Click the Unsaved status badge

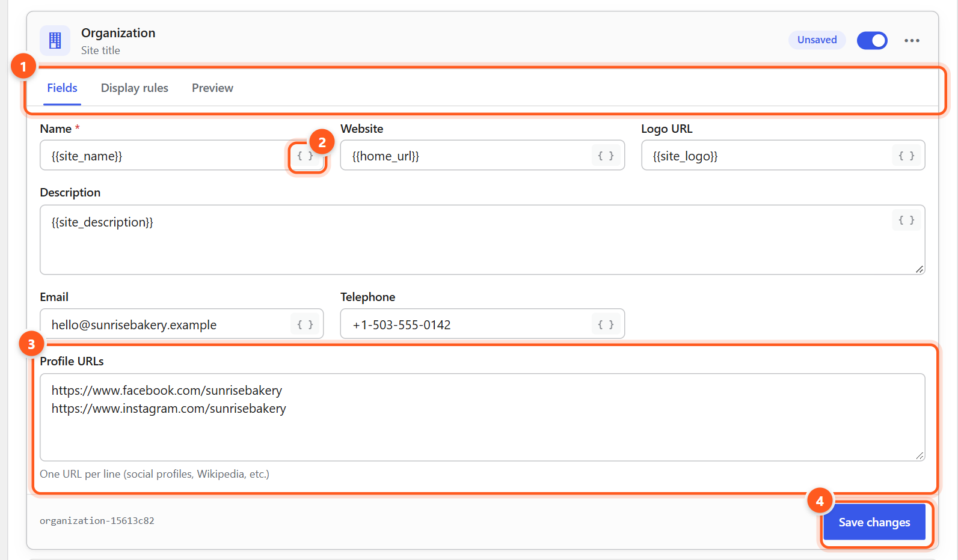coord(817,40)
